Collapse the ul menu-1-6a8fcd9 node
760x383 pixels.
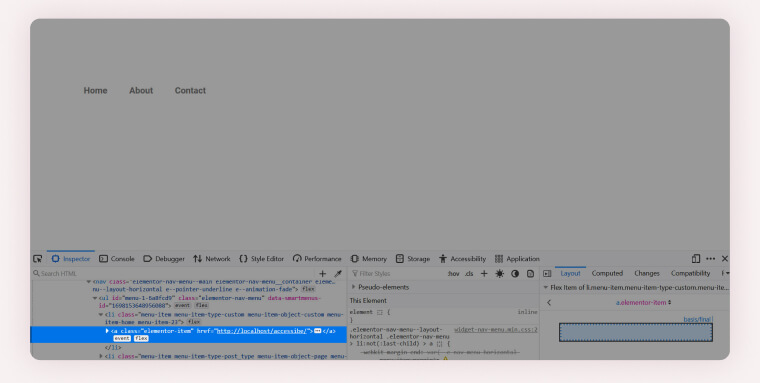click(x=95, y=298)
